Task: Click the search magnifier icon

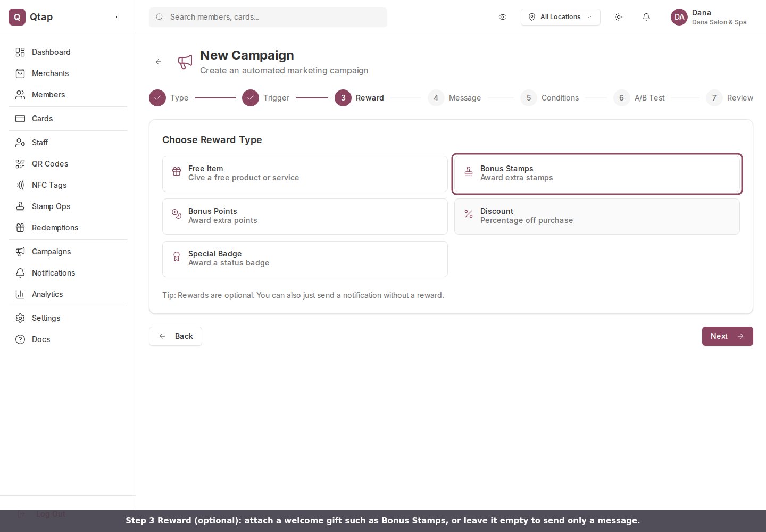Action: tap(160, 17)
